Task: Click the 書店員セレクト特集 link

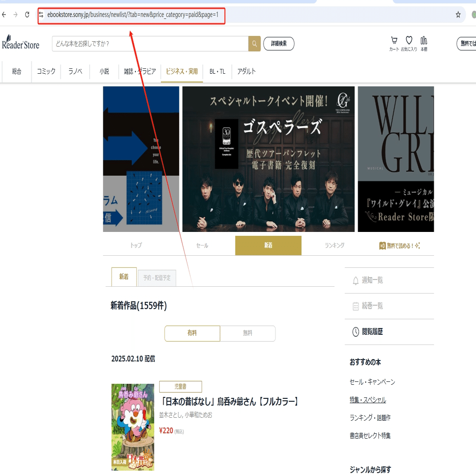Action: (x=370, y=436)
